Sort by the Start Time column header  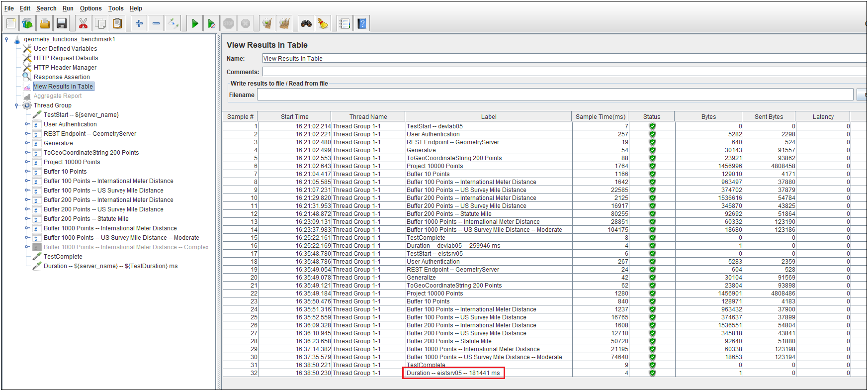coord(294,117)
